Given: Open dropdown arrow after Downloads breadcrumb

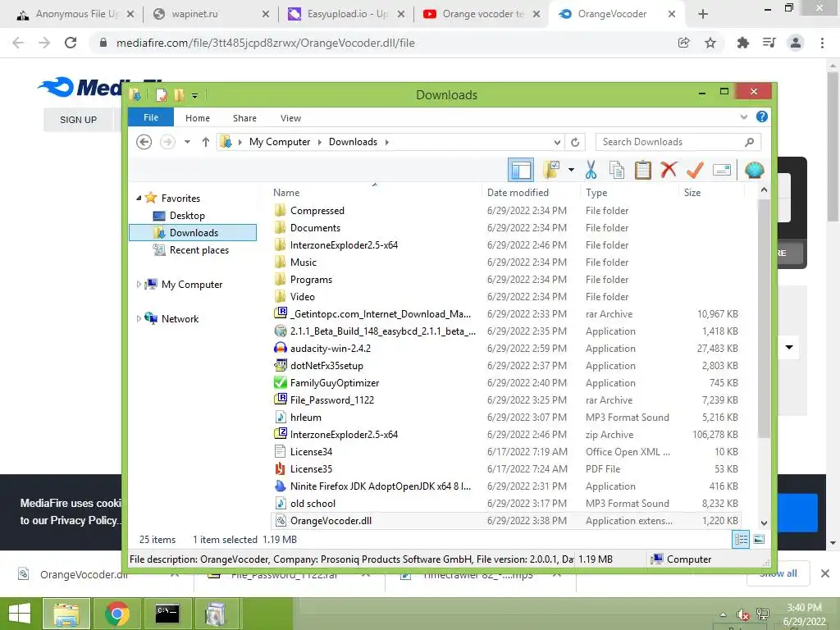Looking at the screenshot, I should coord(386,142).
